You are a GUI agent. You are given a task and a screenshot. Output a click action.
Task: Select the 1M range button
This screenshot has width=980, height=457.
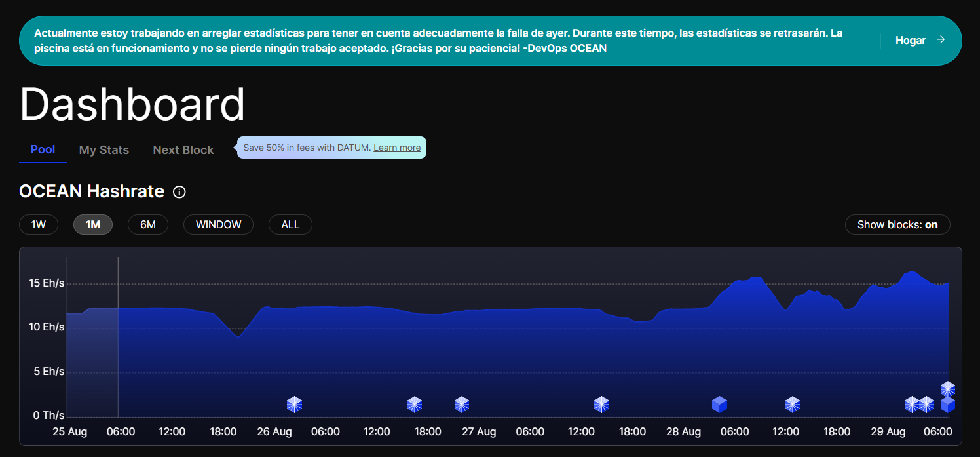(93, 225)
